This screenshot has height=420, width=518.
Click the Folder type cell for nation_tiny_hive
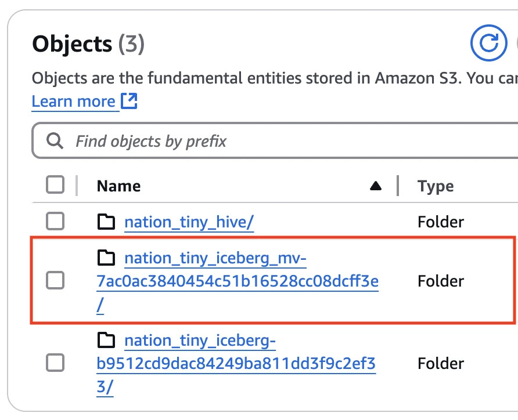click(440, 222)
